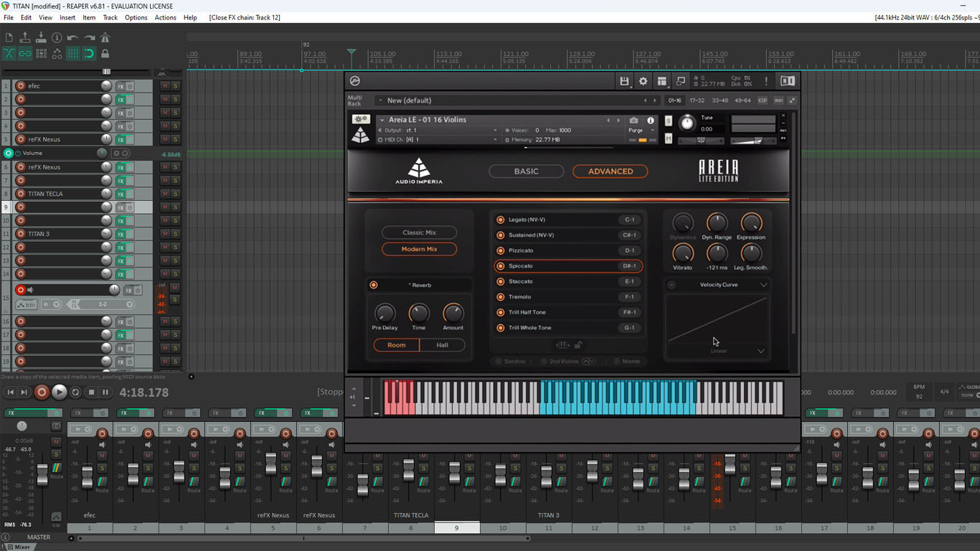Select the Spiccato articulation row

(x=568, y=266)
